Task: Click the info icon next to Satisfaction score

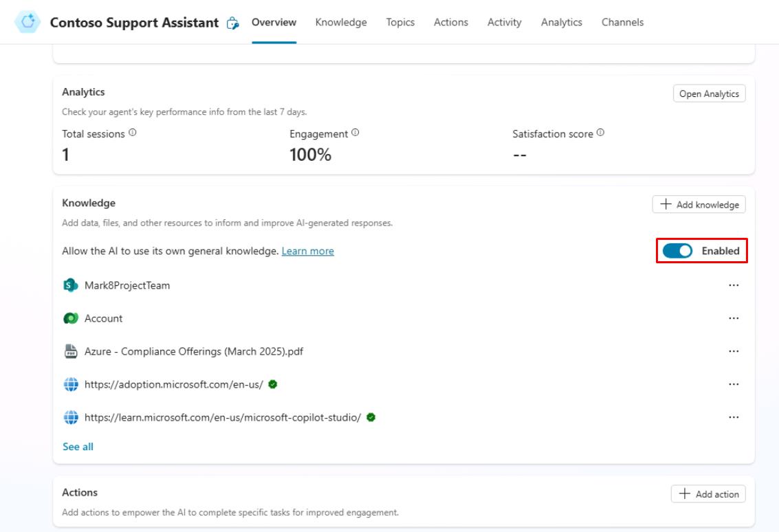Action: click(x=600, y=133)
